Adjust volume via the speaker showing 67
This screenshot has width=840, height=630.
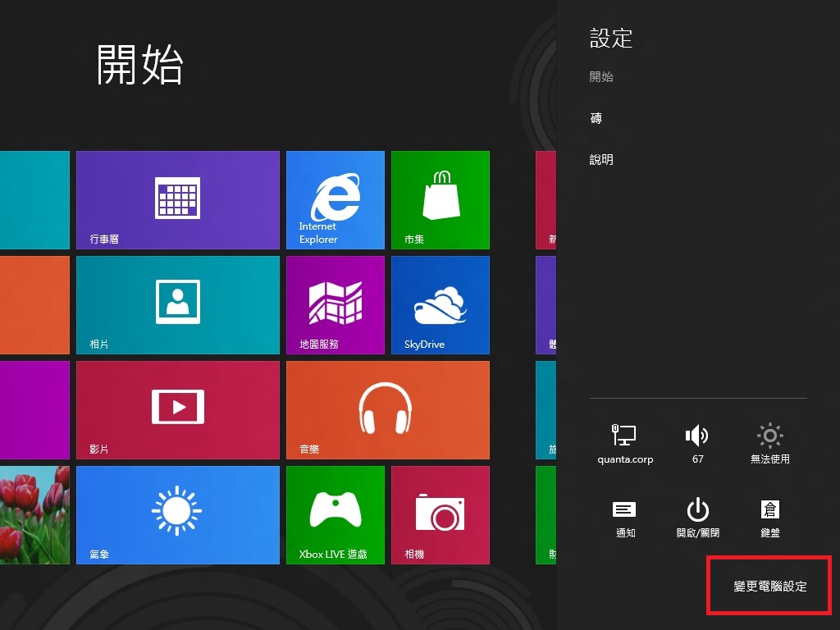tap(696, 435)
